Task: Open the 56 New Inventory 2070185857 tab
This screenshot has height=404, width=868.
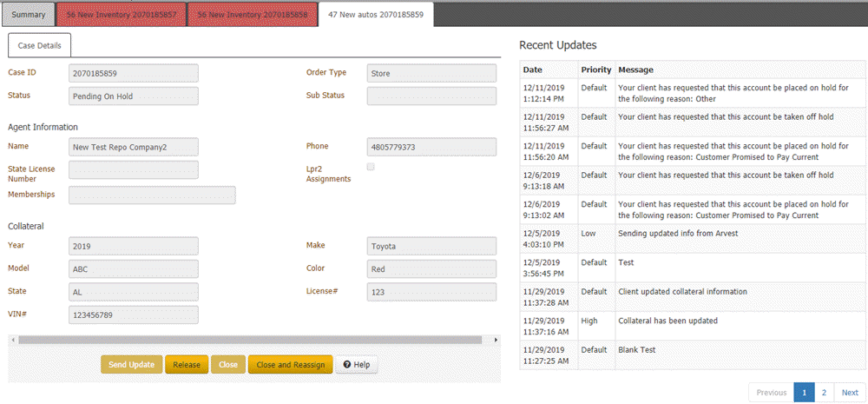Action: 121,15
